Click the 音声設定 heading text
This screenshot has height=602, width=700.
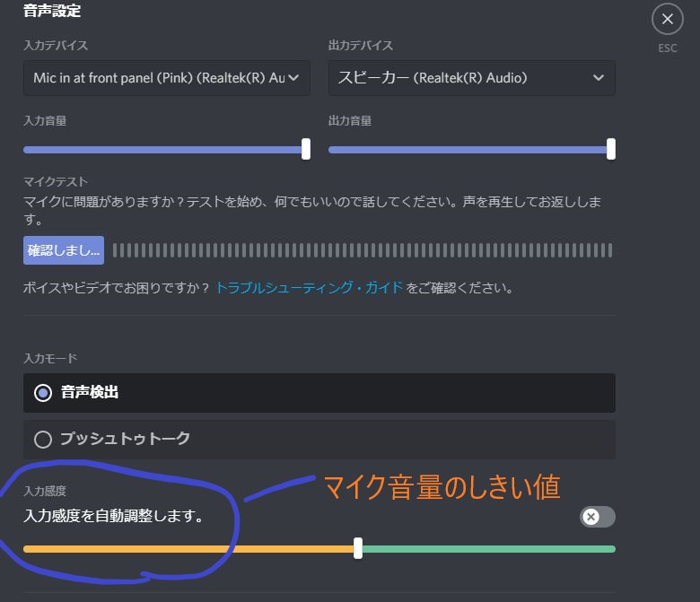tap(52, 11)
